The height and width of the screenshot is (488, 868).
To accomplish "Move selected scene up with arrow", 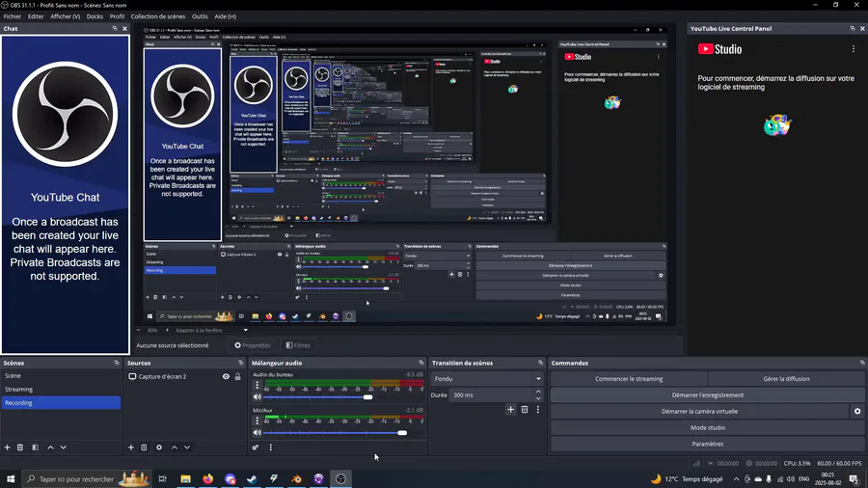I will pos(50,447).
